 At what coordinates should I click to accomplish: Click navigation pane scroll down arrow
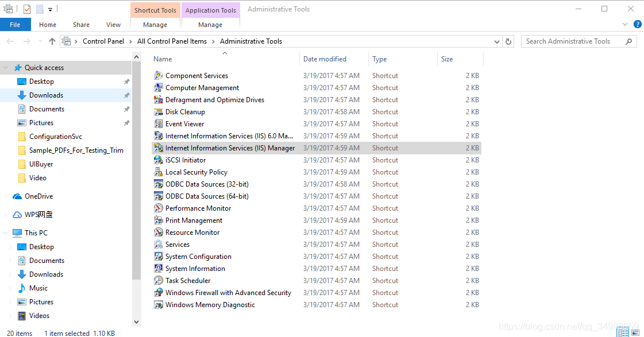(x=137, y=322)
